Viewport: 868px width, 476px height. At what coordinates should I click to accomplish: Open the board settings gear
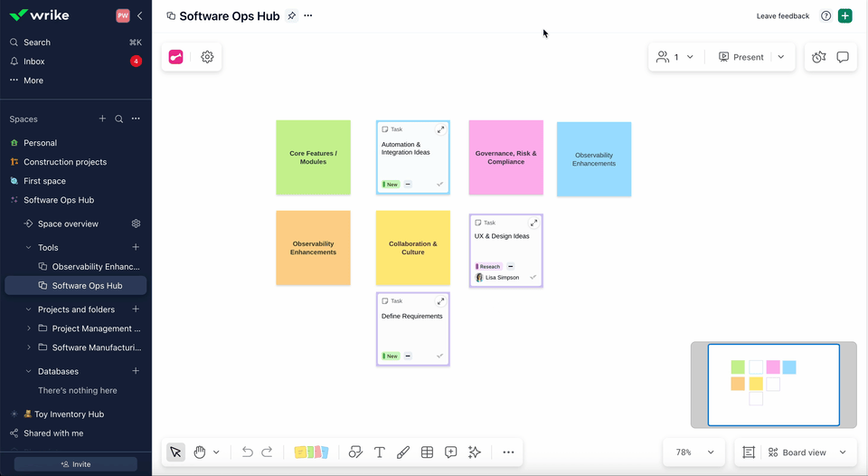tap(207, 56)
